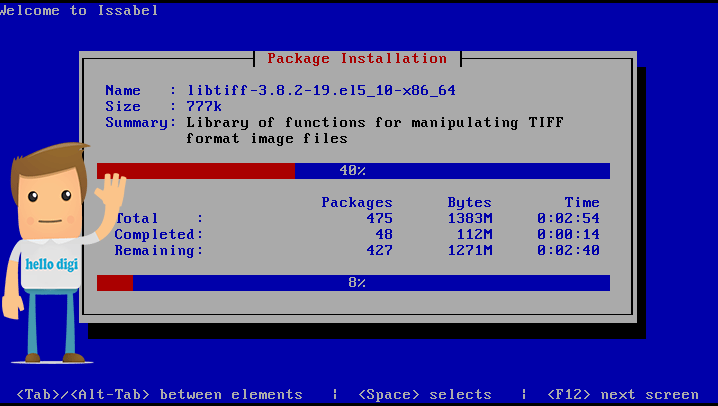Click the 8% overall progress bar
This screenshot has width=718, height=406.
click(353, 283)
